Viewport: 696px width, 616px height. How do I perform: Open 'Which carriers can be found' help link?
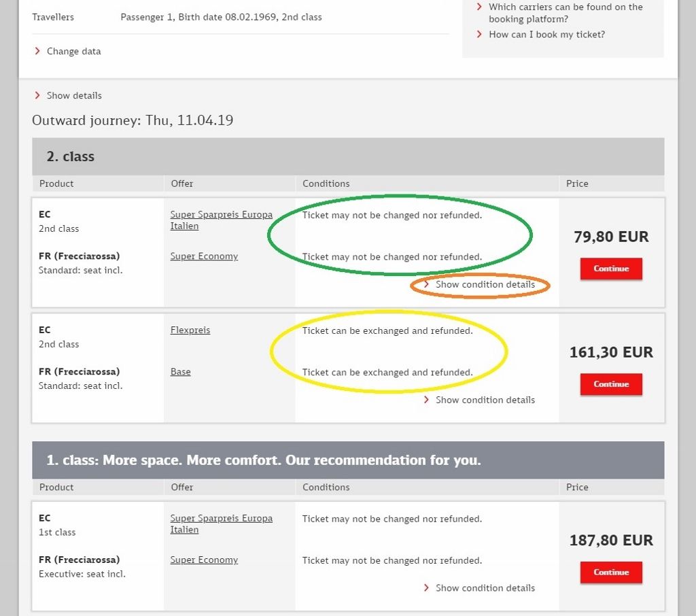coord(565,13)
